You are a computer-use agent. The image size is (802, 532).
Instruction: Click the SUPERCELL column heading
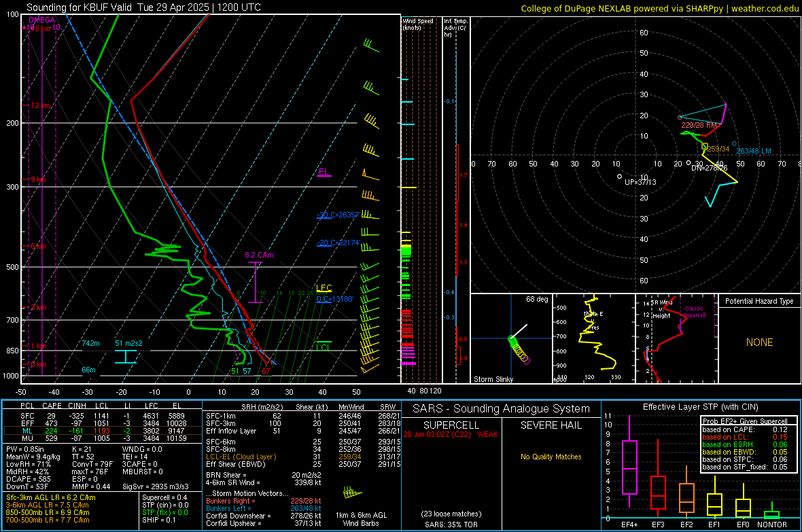[451, 425]
